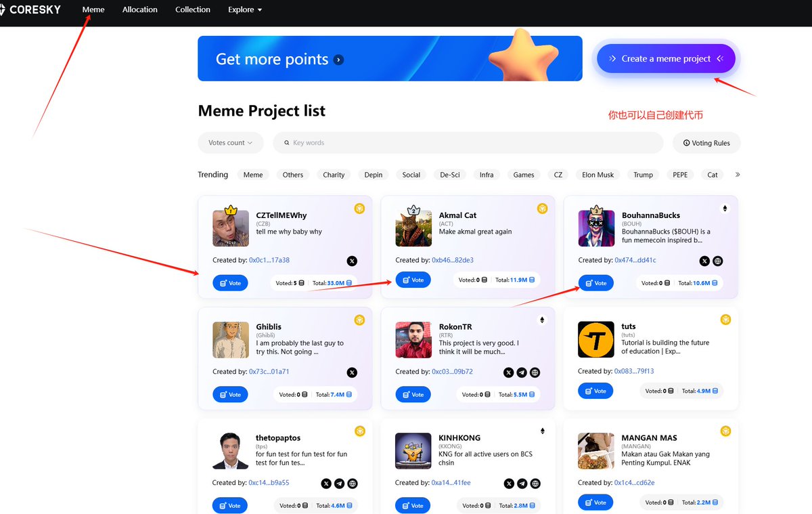Image resolution: width=812 pixels, height=514 pixels.
Task: Visit KINHKONG's website globe icon
Action: [535, 484]
